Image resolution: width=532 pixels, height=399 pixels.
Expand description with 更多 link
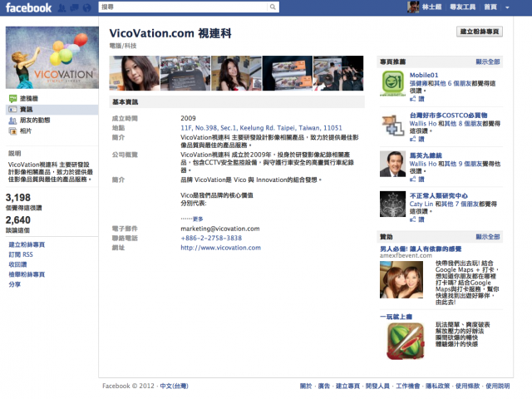coord(198,219)
